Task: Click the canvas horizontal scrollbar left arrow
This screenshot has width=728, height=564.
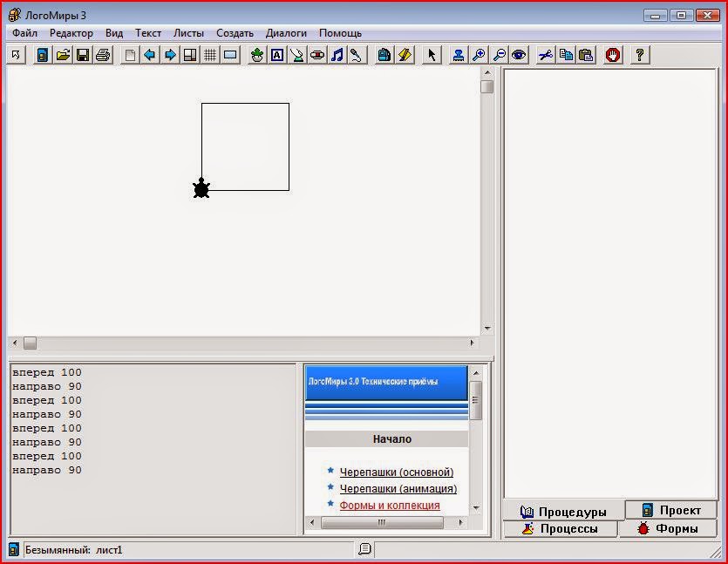Action: 15,343
